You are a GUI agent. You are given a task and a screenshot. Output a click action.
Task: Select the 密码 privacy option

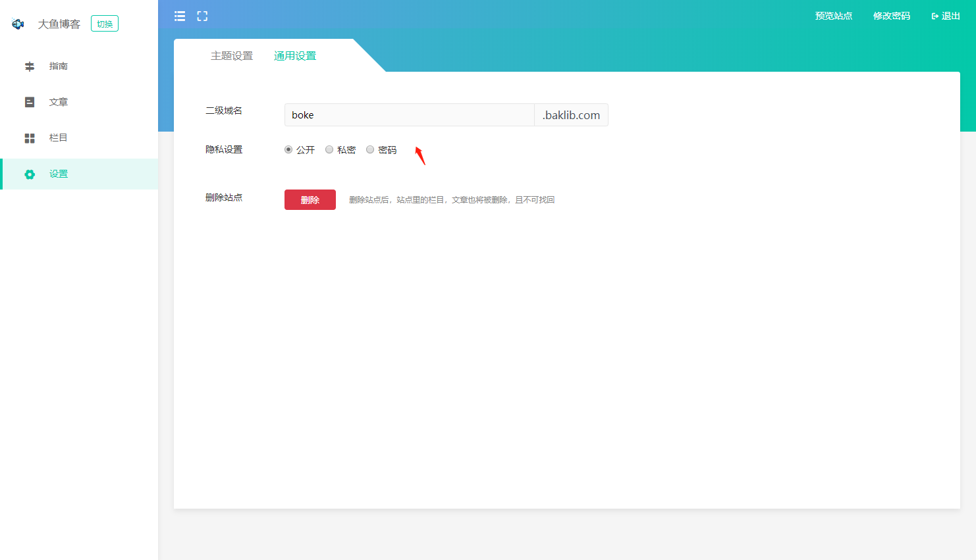pyautogui.click(x=370, y=149)
